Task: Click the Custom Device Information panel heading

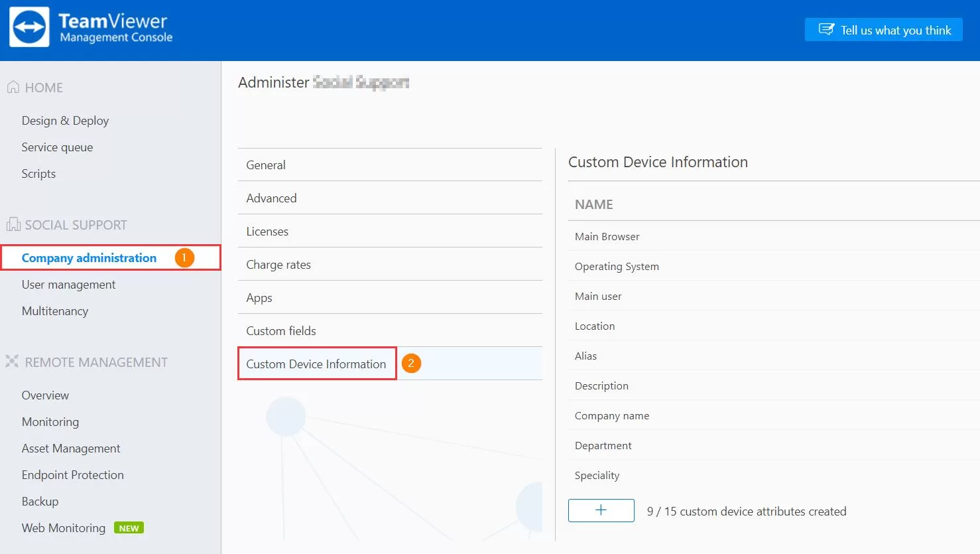Action: pos(658,162)
